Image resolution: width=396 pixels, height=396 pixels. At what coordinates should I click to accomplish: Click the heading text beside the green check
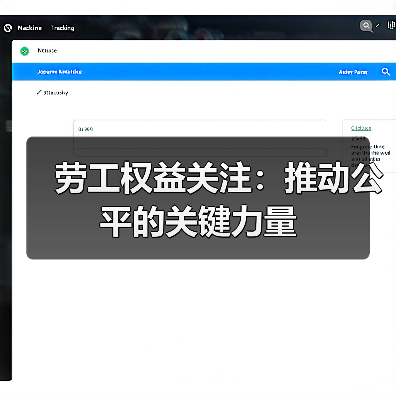tap(47, 51)
